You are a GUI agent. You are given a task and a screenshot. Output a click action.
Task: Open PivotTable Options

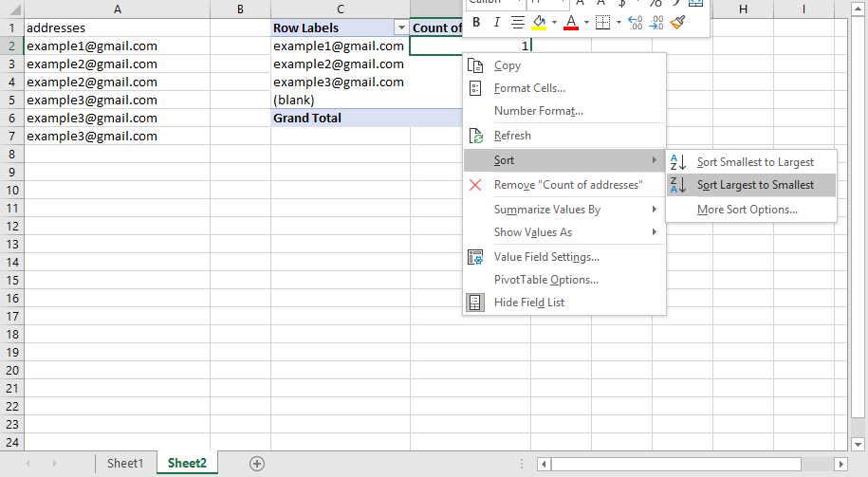point(564,280)
